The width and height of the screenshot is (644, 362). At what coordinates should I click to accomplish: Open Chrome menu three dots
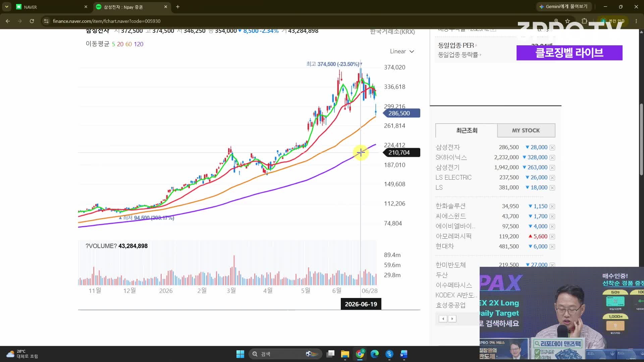(636, 21)
